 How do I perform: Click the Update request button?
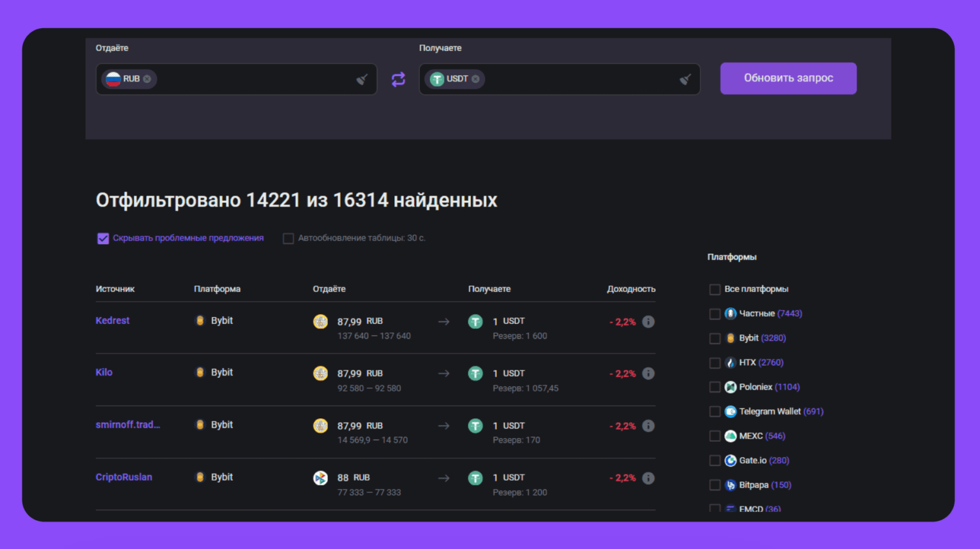(788, 78)
